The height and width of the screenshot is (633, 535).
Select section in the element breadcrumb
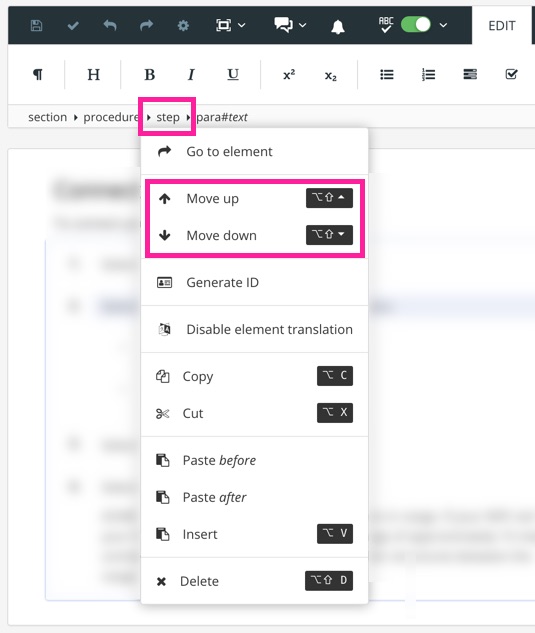[48, 117]
